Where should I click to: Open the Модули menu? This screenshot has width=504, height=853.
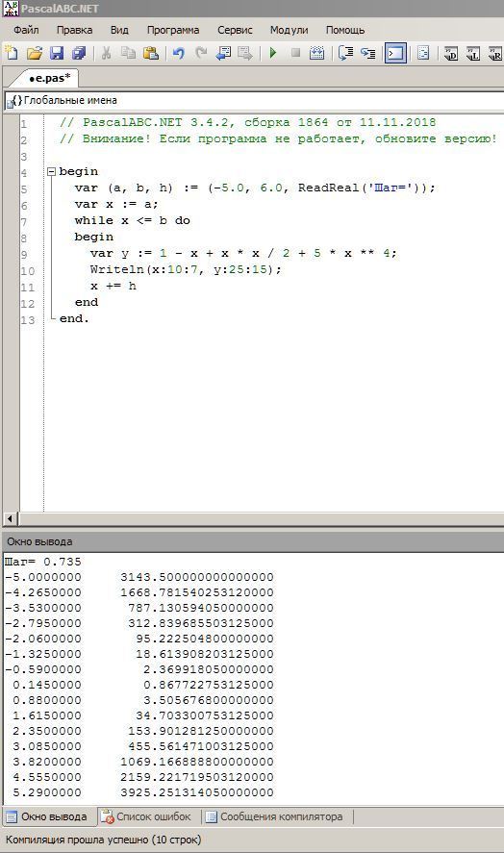289,30
